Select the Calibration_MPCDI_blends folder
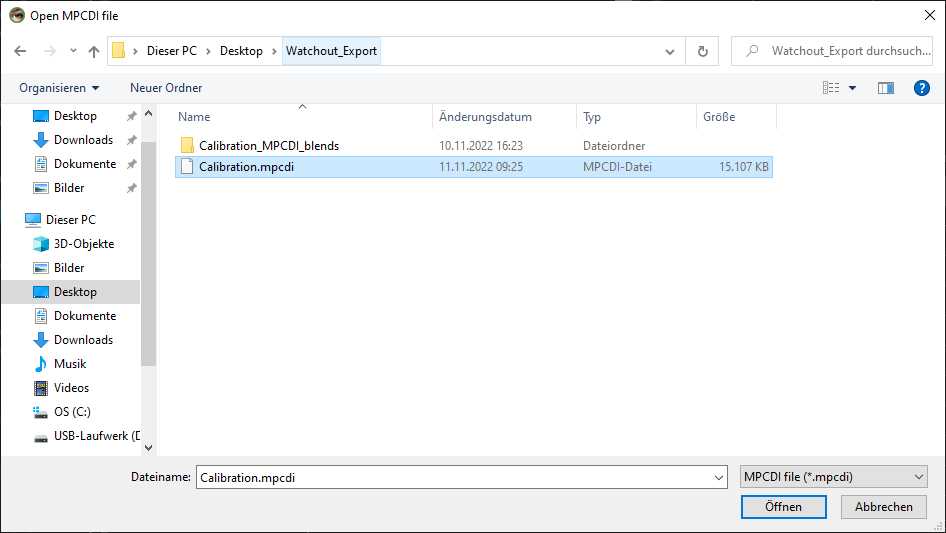 point(268,146)
